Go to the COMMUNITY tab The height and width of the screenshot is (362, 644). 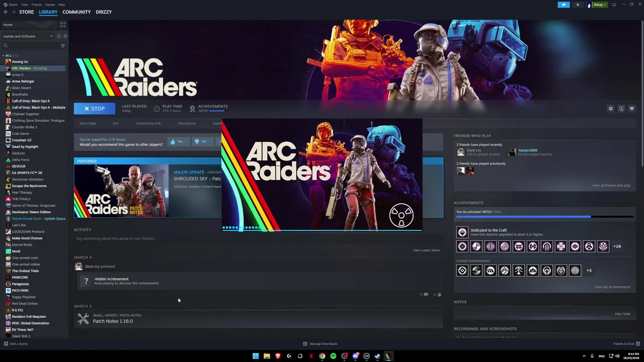[76, 12]
